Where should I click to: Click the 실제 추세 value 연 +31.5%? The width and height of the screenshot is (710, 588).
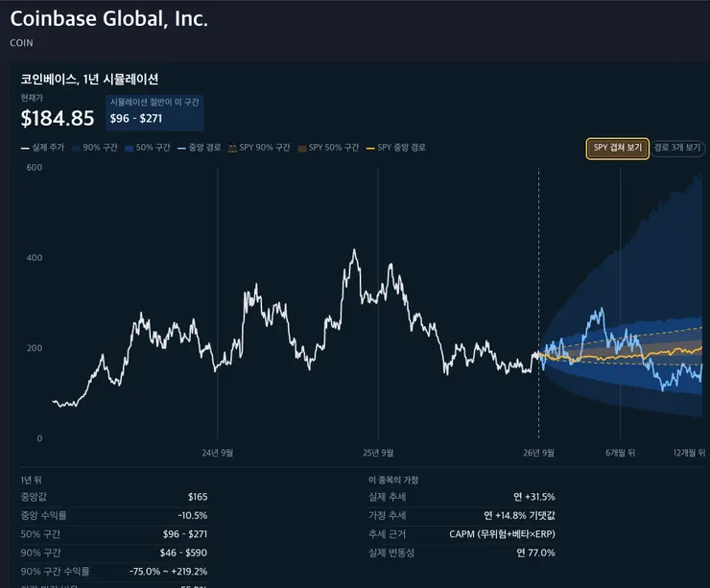pos(534,497)
